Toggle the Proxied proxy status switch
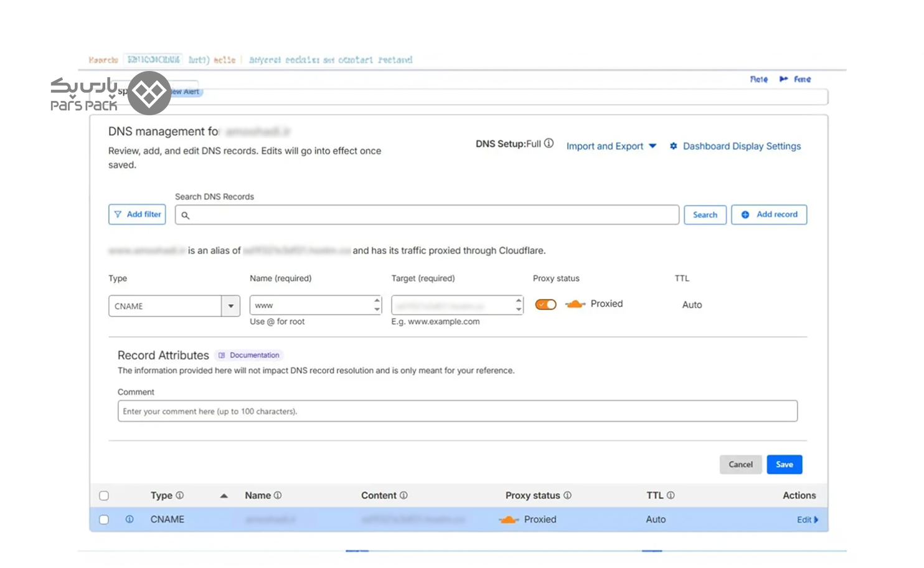 [x=545, y=305]
